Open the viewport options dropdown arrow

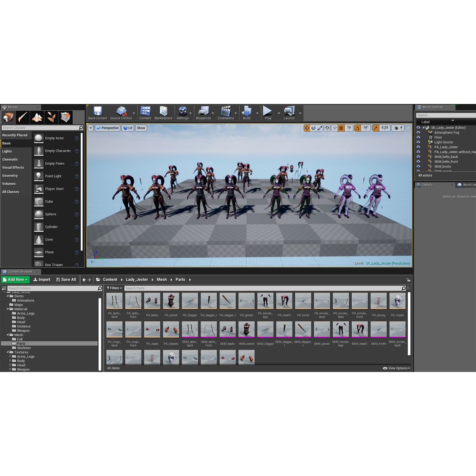click(x=90, y=128)
